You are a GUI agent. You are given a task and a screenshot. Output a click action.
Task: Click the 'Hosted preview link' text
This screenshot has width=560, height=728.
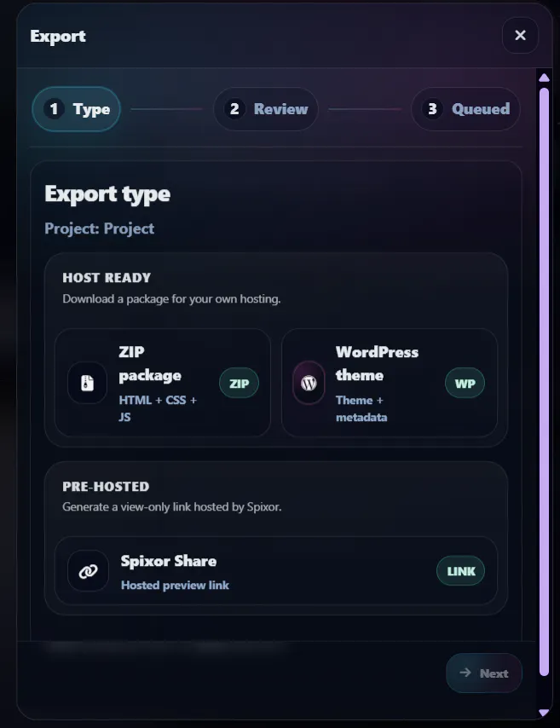point(175,585)
